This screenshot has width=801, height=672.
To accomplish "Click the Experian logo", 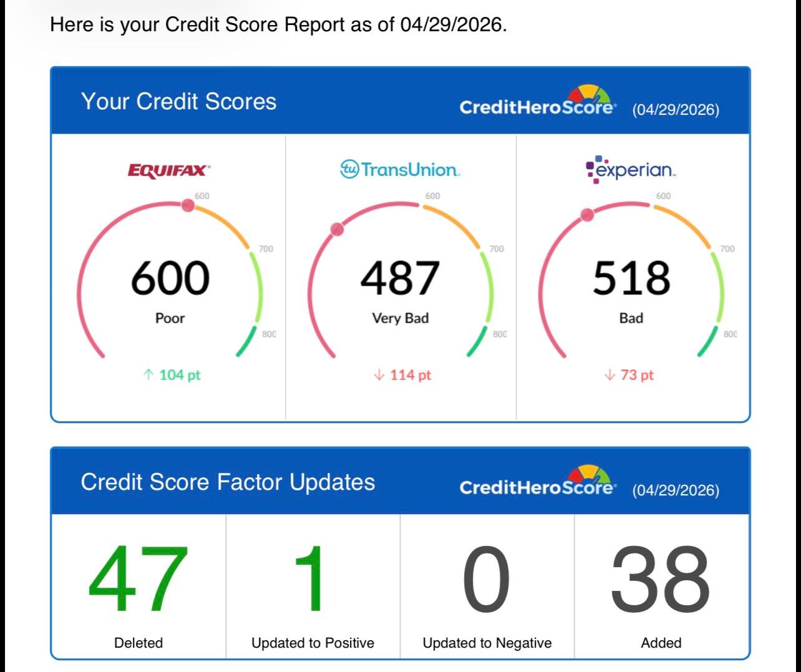I will click(631, 169).
